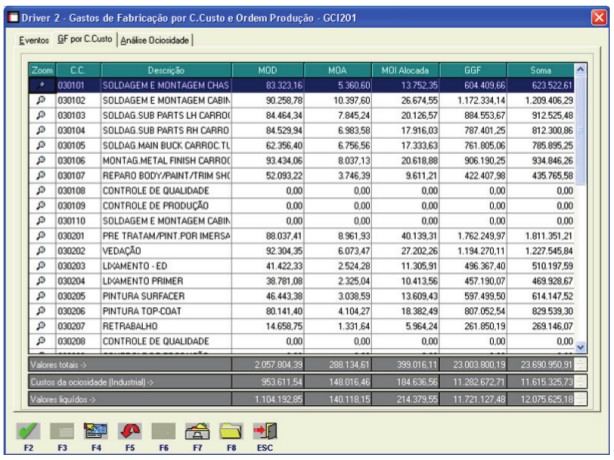Click MOD value 90.258,78

(284, 101)
